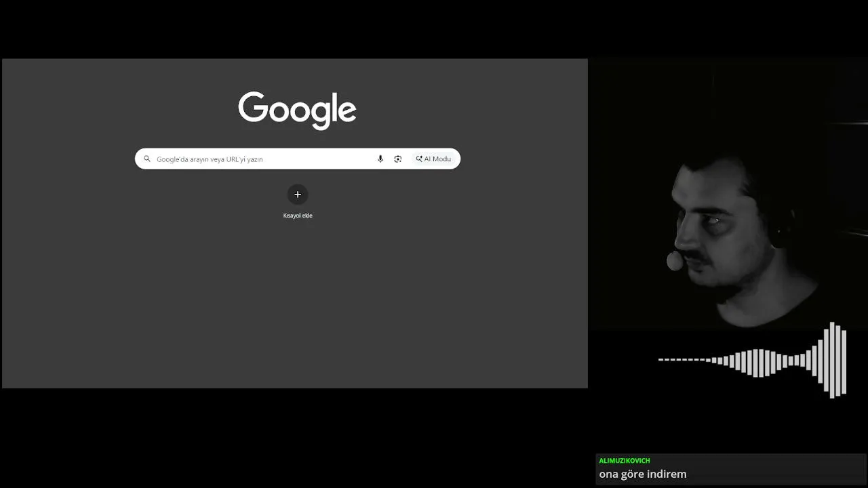This screenshot has width=868, height=488.
Task: Open the AI Modu button
Action: (x=433, y=159)
